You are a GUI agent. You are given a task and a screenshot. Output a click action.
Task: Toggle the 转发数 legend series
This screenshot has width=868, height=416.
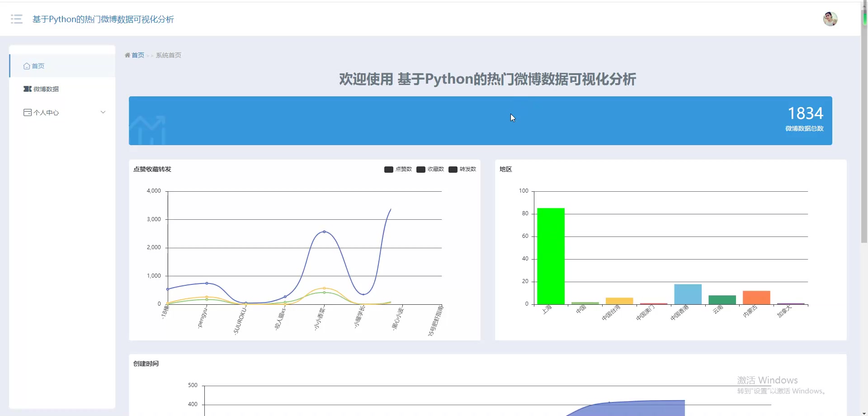[x=462, y=169]
